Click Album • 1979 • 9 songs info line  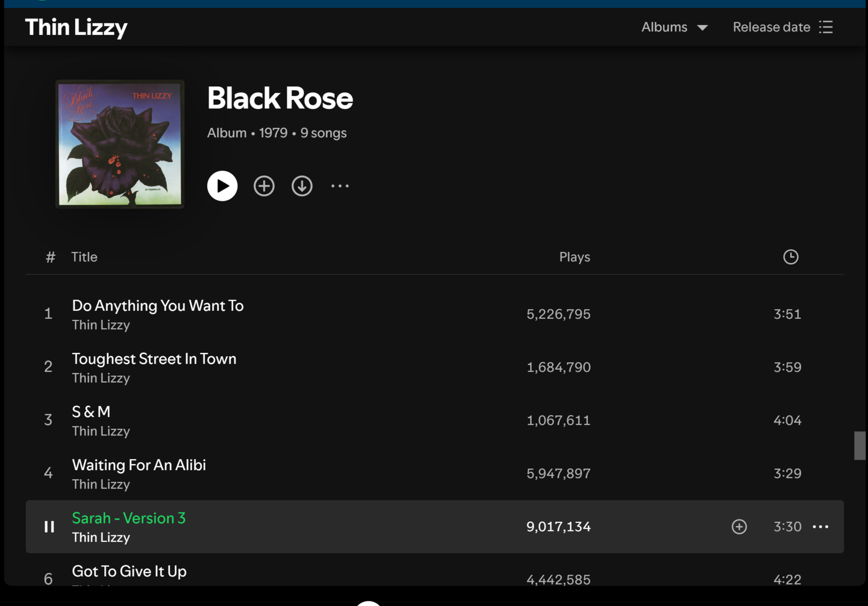tap(277, 133)
